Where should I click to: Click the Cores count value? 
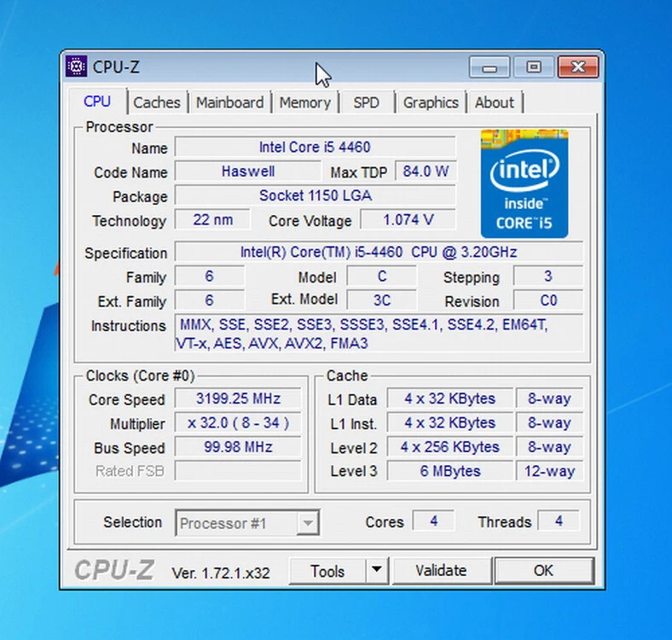point(434,521)
